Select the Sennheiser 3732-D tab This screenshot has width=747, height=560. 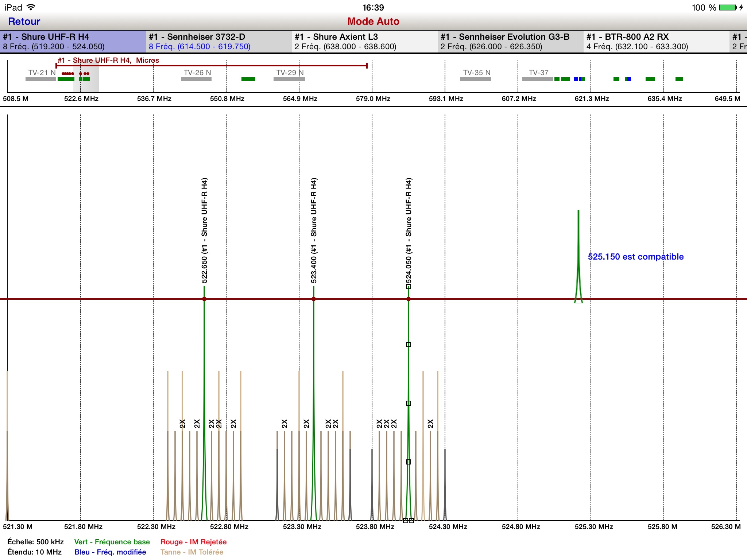(219, 42)
